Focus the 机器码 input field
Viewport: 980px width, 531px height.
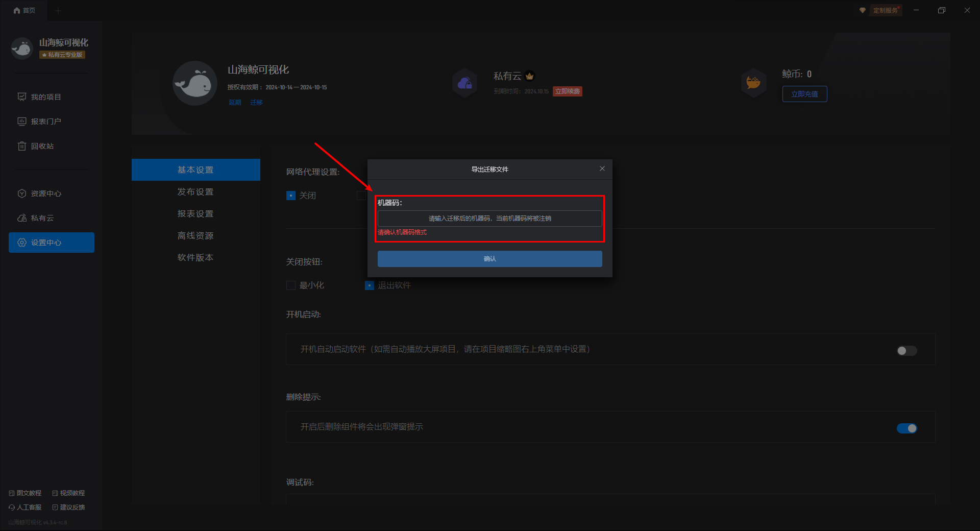coord(489,219)
